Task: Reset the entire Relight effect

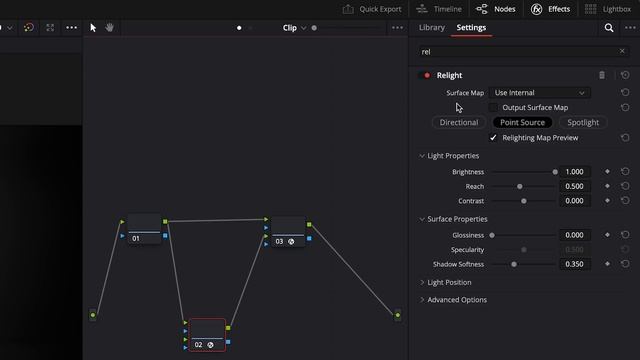Action: pos(625,75)
